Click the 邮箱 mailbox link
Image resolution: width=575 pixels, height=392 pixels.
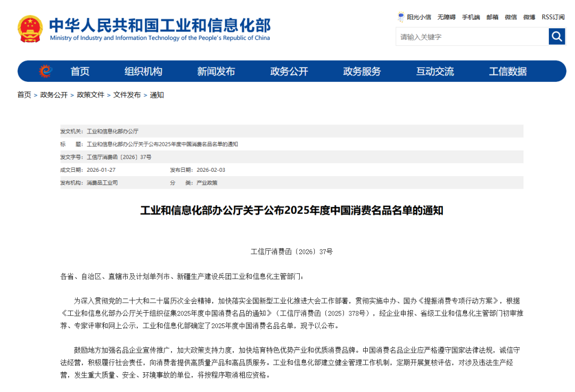(x=492, y=16)
